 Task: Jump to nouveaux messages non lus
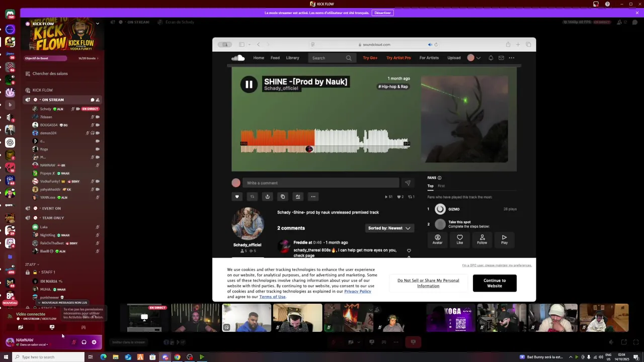(x=62, y=303)
